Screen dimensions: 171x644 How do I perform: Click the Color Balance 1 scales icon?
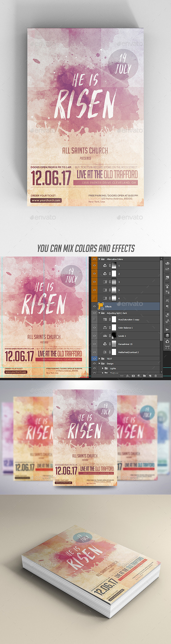click(105, 328)
